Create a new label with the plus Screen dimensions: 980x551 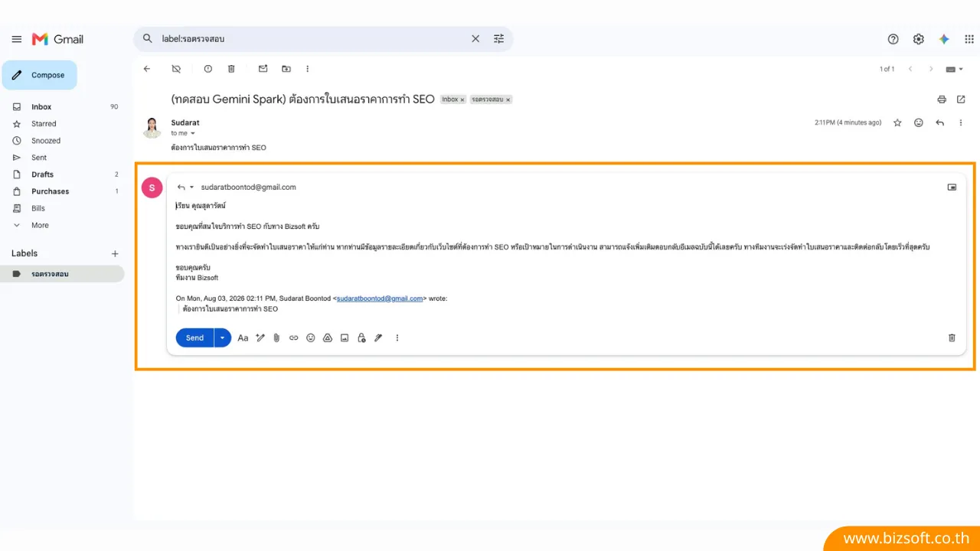tap(115, 253)
